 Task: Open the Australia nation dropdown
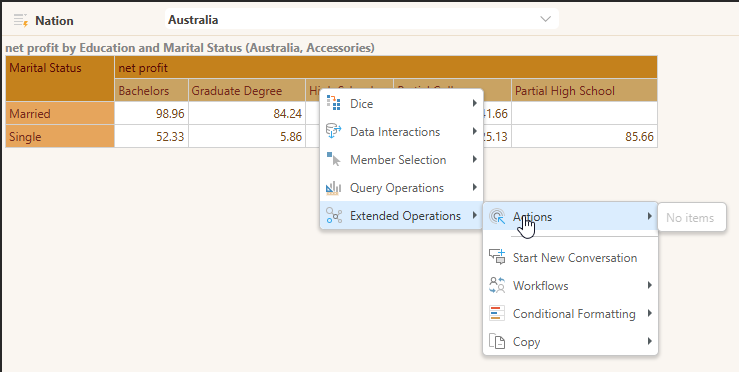tap(361, 19)
